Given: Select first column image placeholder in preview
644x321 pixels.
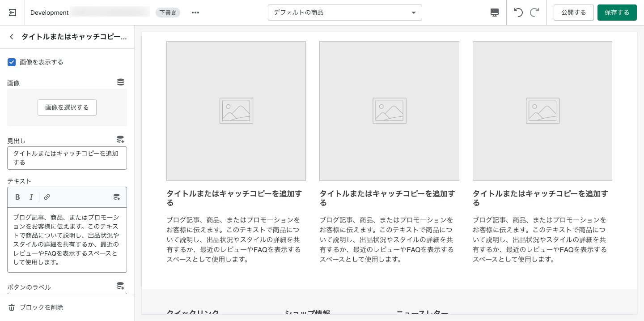Looking at the screenshot, I should [x=236, y=111].
